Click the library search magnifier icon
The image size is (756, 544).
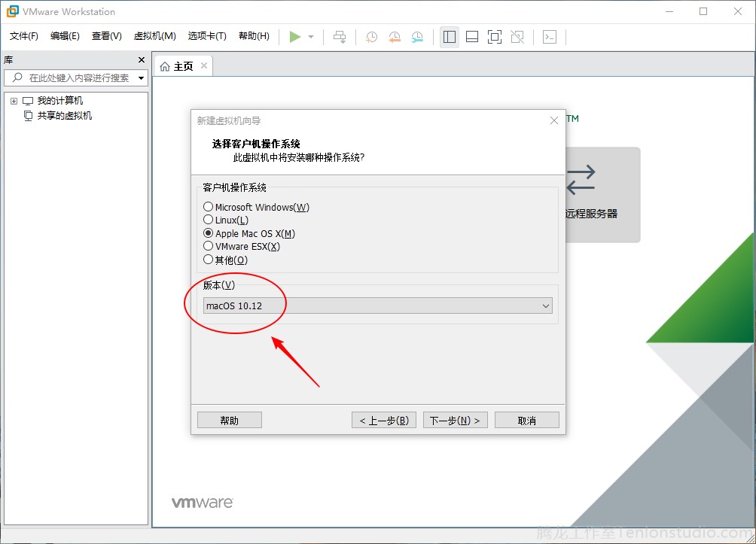coord(17,77)
